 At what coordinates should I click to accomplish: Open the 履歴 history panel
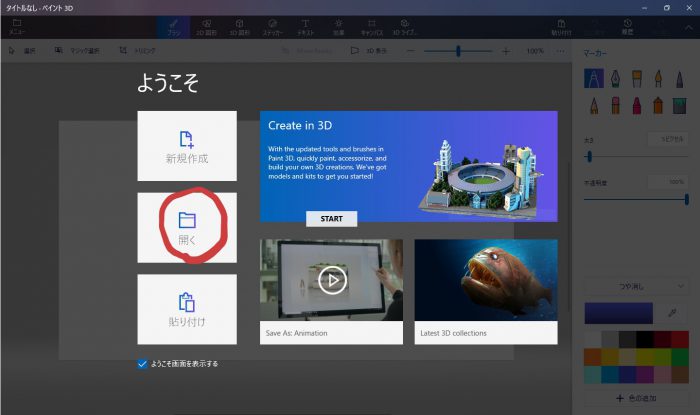point(627,27)
